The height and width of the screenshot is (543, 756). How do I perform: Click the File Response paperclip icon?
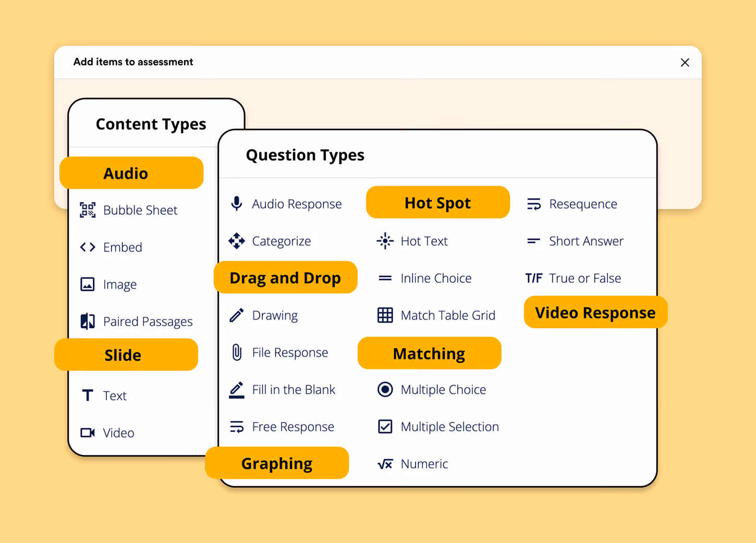tap(237, 352)
